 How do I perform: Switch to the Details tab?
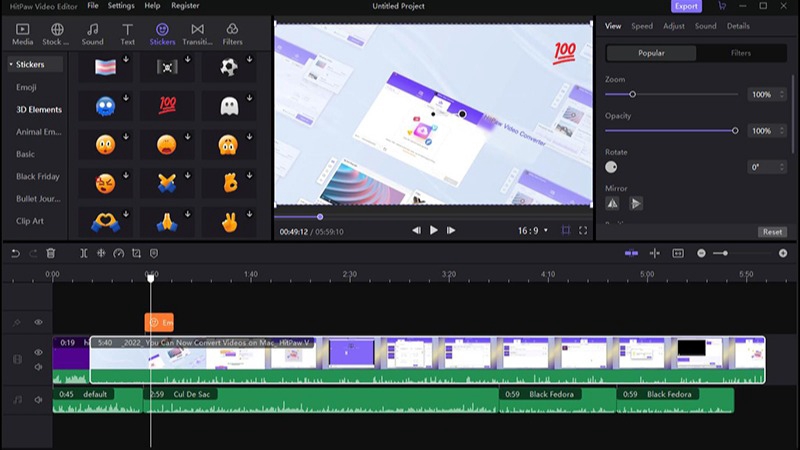click(738, 26)
